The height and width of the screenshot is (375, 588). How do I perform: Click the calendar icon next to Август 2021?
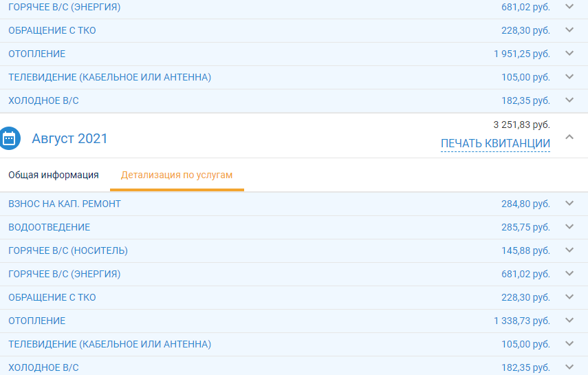point(10,138)
